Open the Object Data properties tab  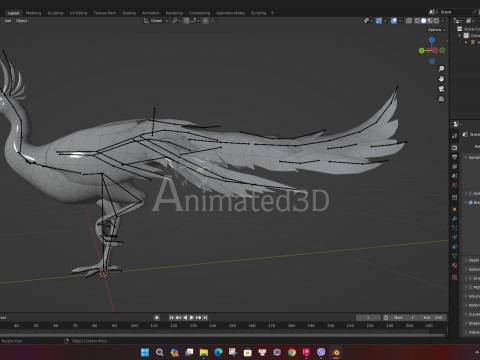pyautogui.click(x=454, y=256)
